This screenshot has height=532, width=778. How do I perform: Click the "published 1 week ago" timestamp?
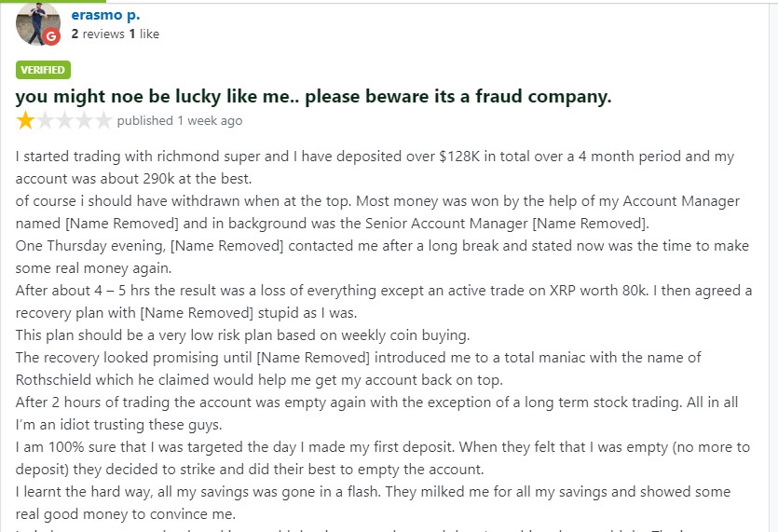click(x=180, y=120)
